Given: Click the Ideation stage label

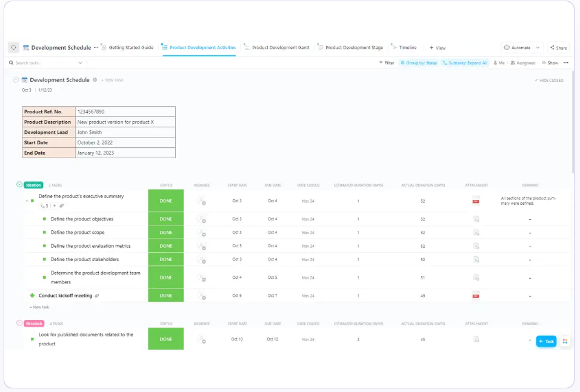Looking at the screenshot, I should 33,185.
